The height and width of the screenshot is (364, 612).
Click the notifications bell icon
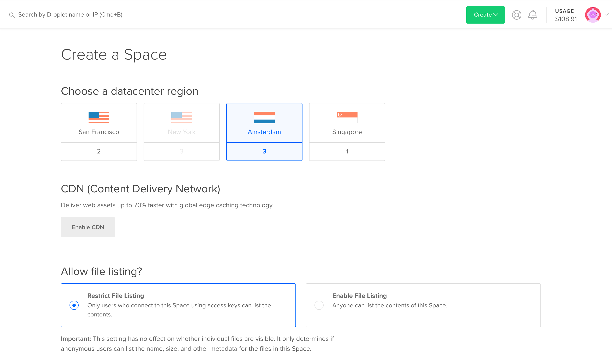[532, 15]
